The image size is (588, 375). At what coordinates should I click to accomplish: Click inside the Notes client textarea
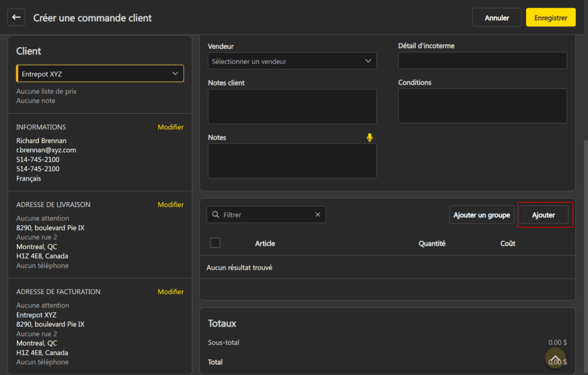[292, 106]
